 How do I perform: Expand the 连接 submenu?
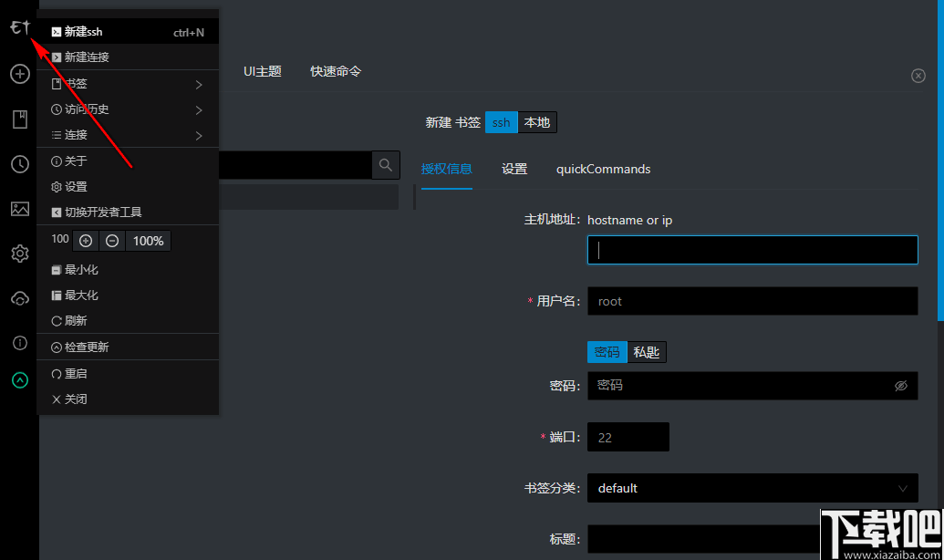(128, 135)
